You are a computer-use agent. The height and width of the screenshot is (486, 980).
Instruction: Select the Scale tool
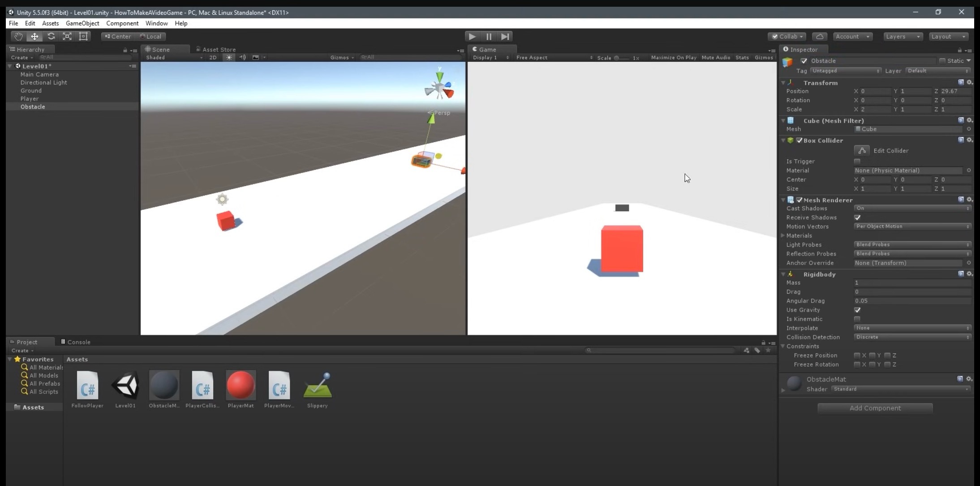point(67,36)
